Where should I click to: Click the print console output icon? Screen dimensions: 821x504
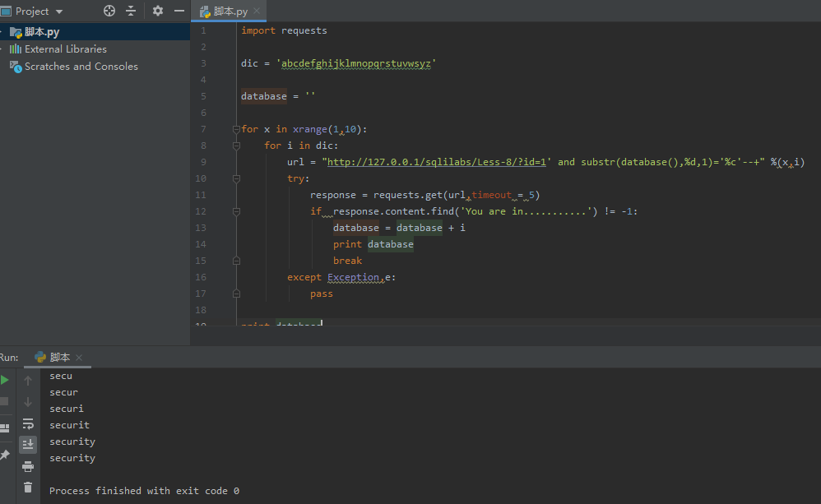[28, 466]
